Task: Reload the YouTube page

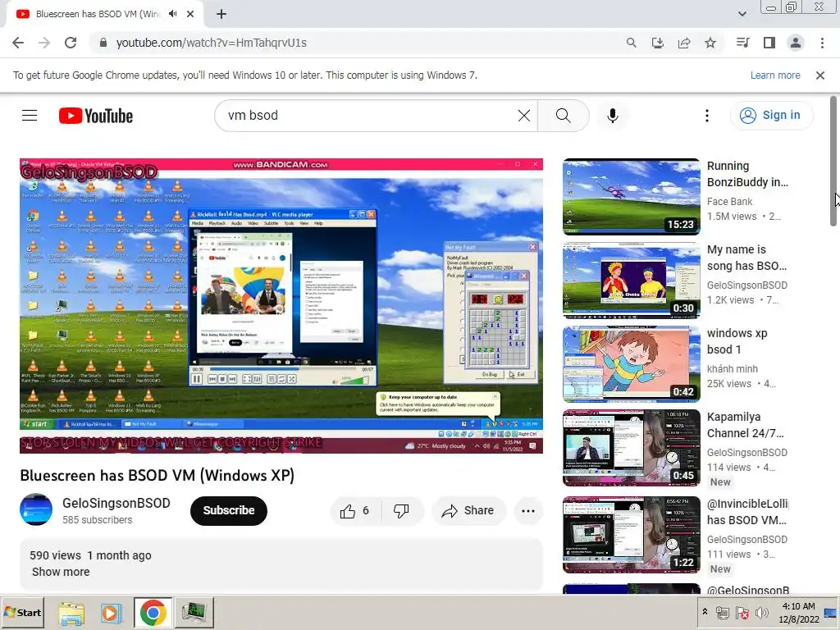Action: pyautogui.click(x=71, y=43)
